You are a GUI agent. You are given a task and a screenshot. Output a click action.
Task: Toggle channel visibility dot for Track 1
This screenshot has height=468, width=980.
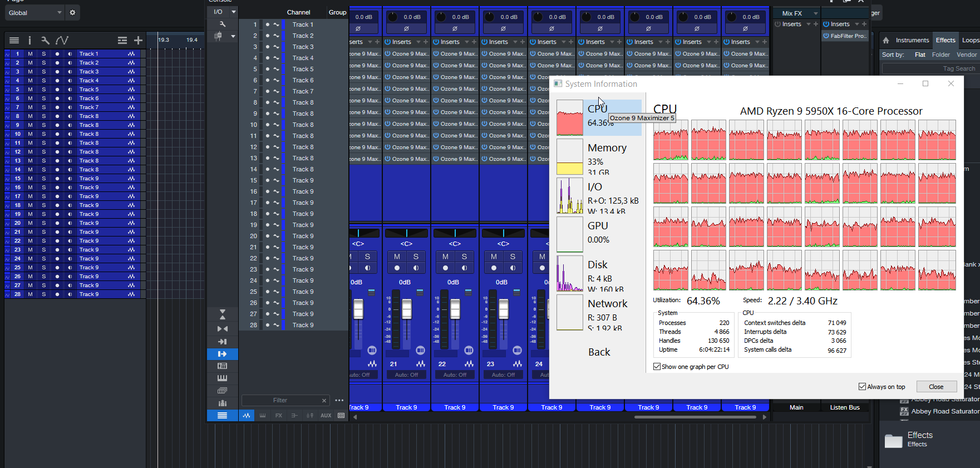pyautogui.click(x=268, y=24)
